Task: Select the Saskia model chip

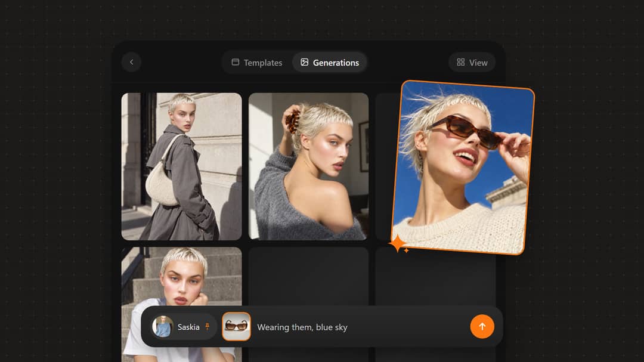Action: (183, 327)
